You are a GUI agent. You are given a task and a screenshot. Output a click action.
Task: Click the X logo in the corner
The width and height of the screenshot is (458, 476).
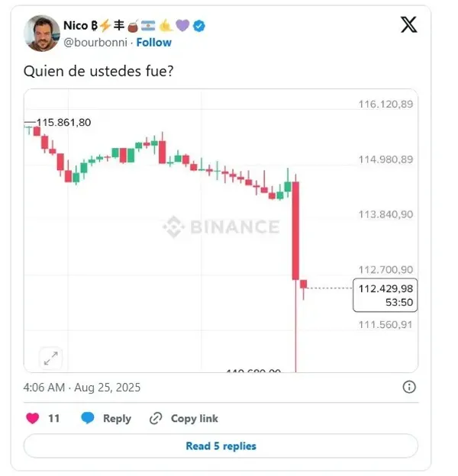409,24
